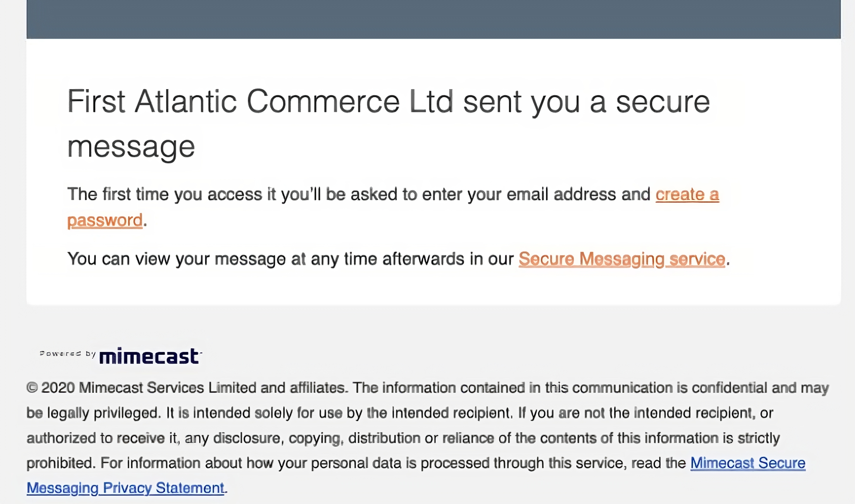
Task: Open the Secure Messaging service link
Action: pos(622,259)
